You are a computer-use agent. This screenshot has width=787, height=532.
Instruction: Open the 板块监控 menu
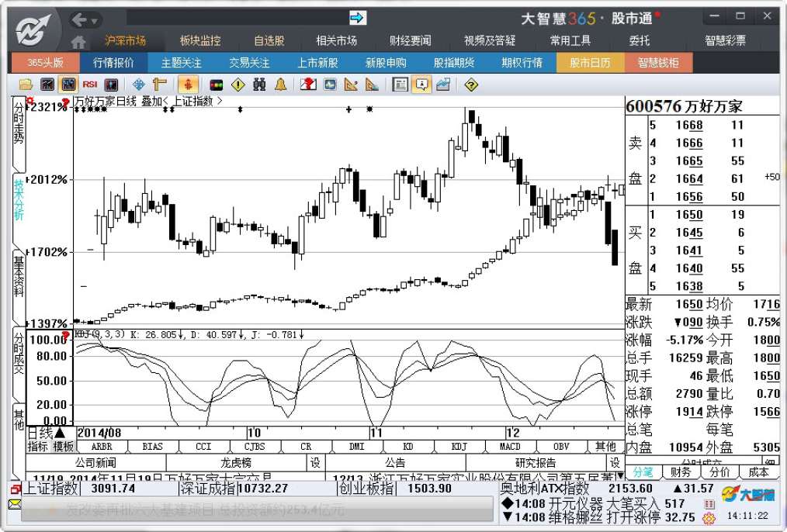point(200,40)
